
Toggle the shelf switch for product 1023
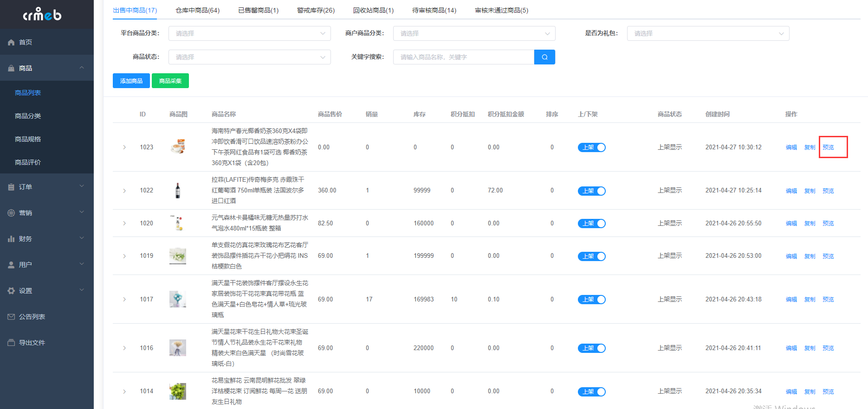coord(591,147)
